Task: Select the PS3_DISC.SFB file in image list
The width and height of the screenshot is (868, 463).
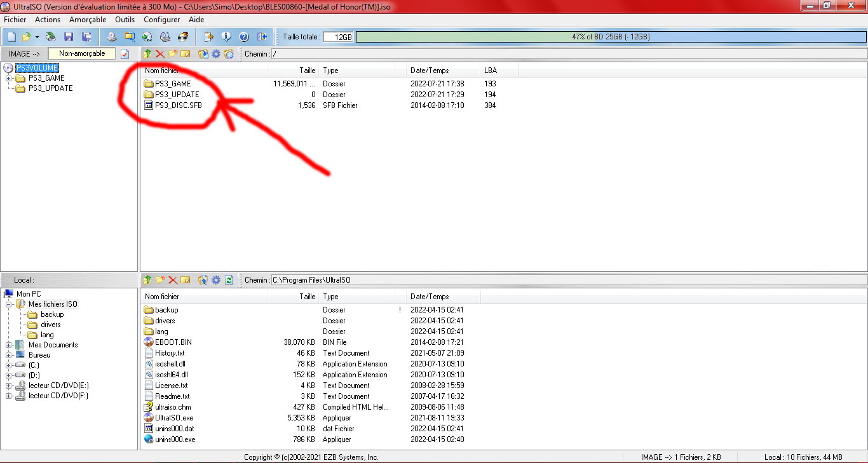Action: point(178,105)
